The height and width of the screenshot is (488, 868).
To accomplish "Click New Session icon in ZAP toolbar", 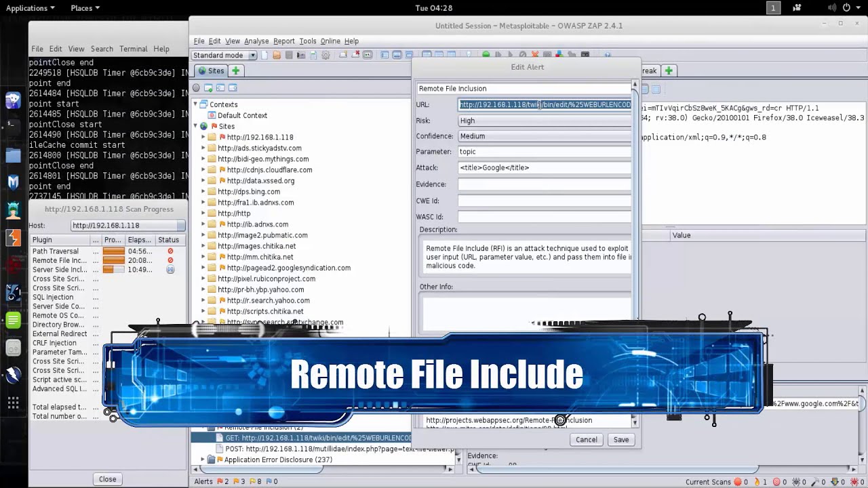I will coord(264,55).
